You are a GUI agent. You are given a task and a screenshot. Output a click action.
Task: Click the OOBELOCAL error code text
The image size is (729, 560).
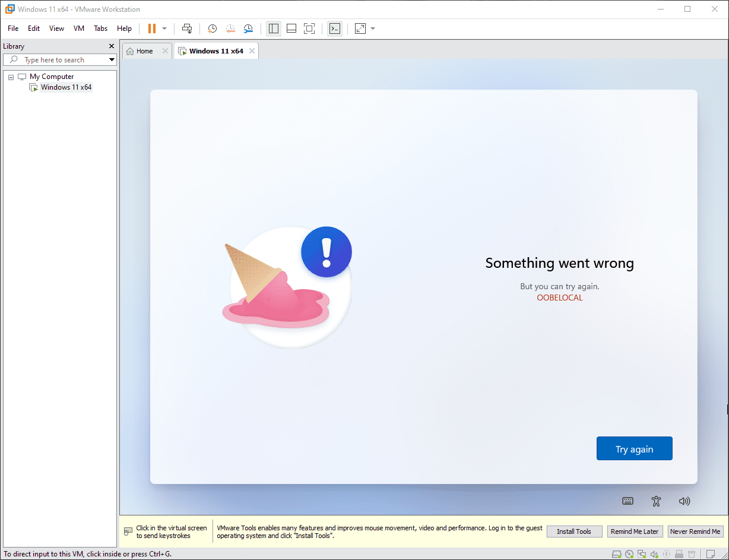click(560, 298)
